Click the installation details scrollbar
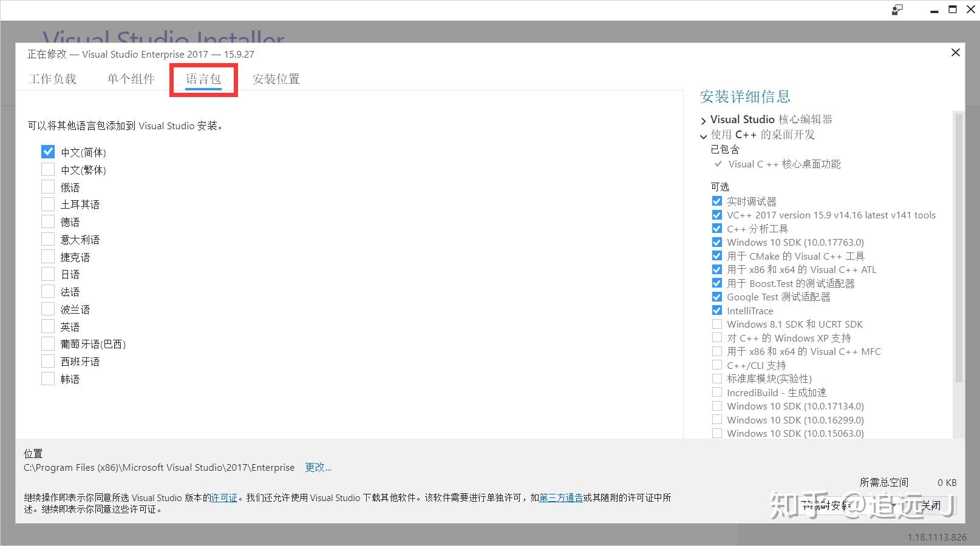The width and height of the screenshot is (980, 546). (958, 248)
